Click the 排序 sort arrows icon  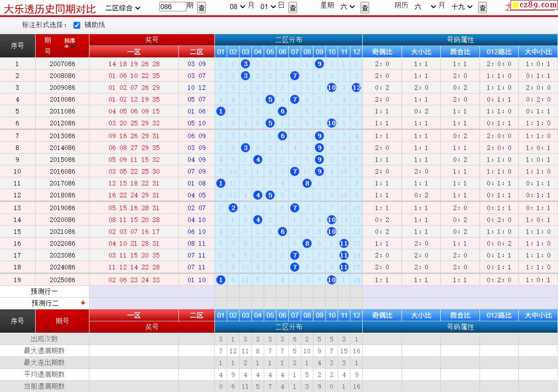tap(69, 46)
